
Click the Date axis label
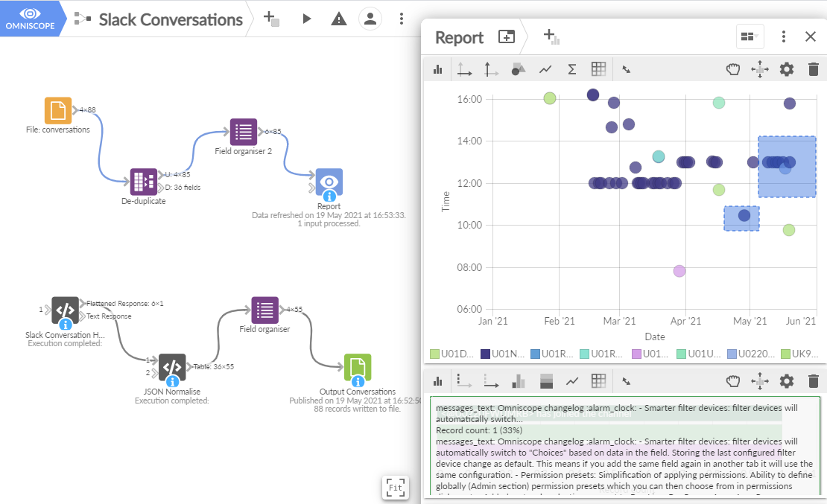[655, 336]
